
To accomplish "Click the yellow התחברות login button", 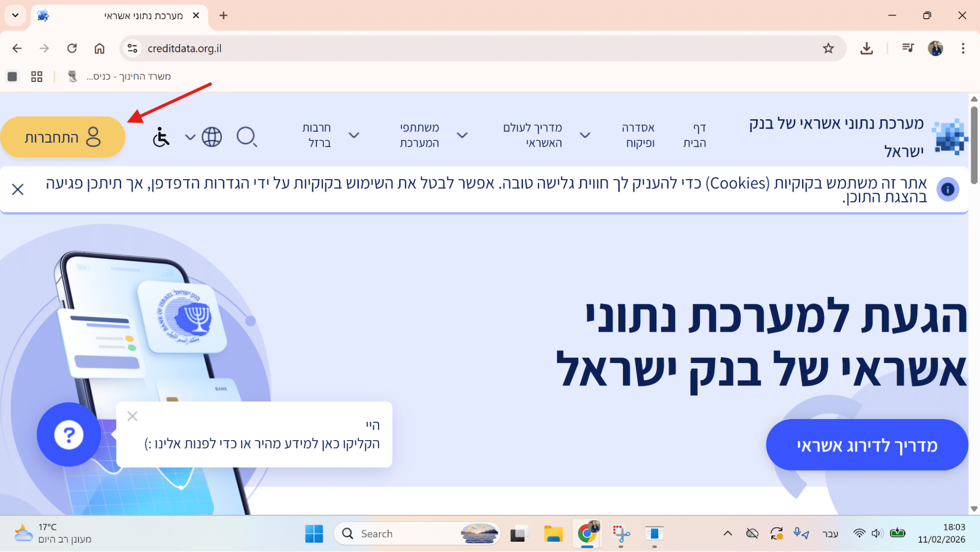I will [x=63, y=137].
